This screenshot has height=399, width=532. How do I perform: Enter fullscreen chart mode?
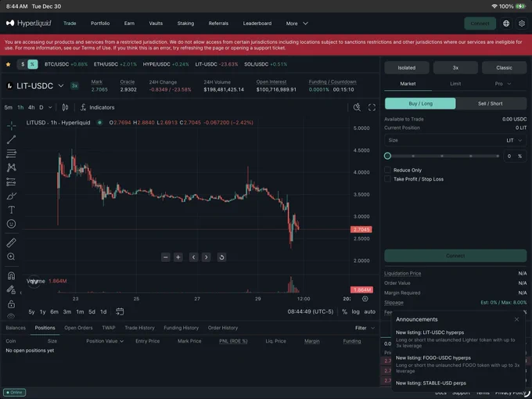(372, 107)
